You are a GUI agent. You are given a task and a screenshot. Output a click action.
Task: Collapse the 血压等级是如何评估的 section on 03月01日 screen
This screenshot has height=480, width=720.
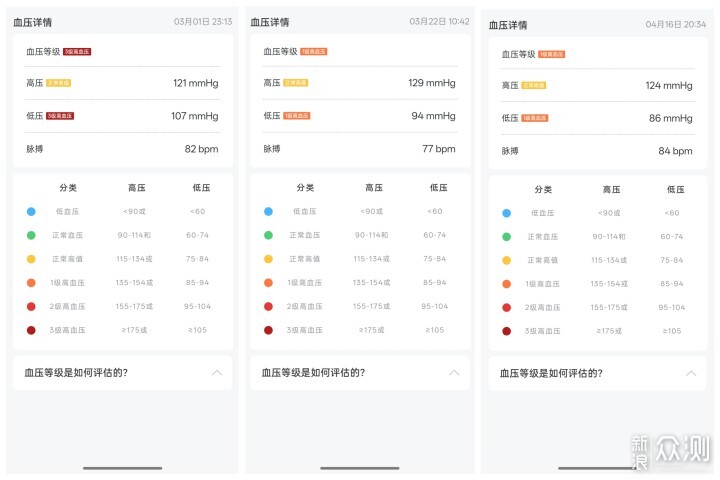(x=217, y=373)
